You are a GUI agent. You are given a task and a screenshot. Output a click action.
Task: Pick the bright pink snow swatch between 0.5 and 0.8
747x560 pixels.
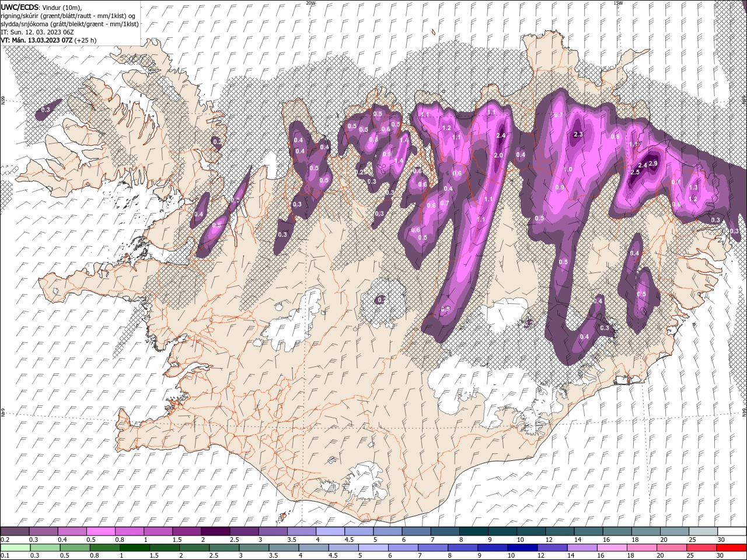[100, 531]
